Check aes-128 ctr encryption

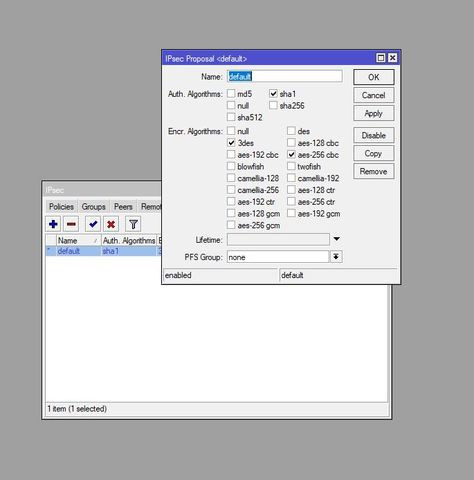tap(291, 190)
